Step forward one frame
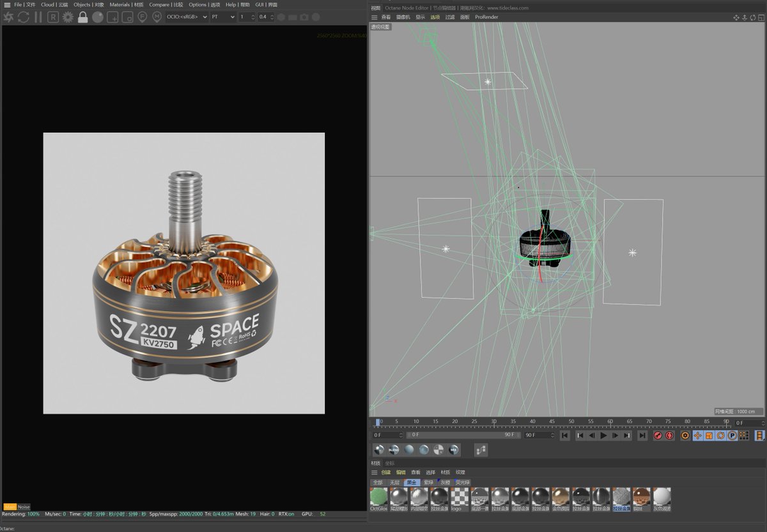 tap(615, 436)
